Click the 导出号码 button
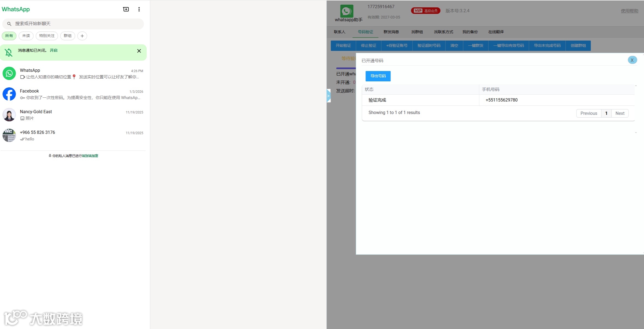 (x=378, y=76)
